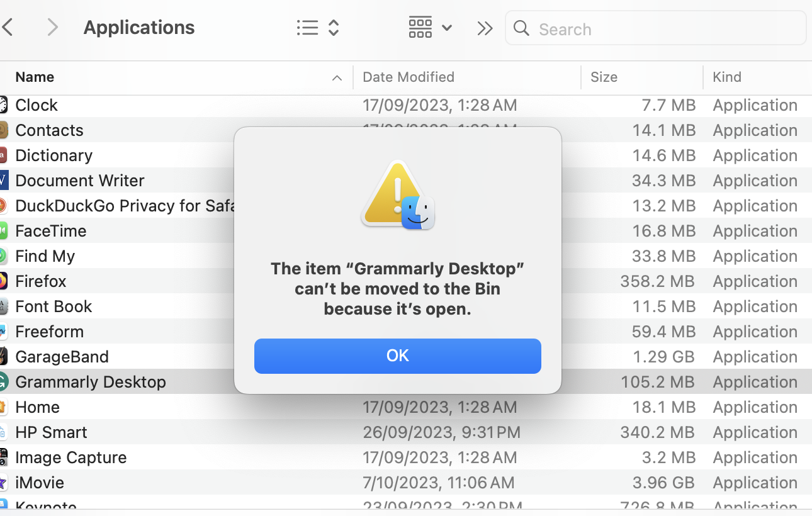Image resolution: width=812 pixels, height=516 pixels.
Task: Open the group-by grid dropdown
Action: tap(431, 28)
